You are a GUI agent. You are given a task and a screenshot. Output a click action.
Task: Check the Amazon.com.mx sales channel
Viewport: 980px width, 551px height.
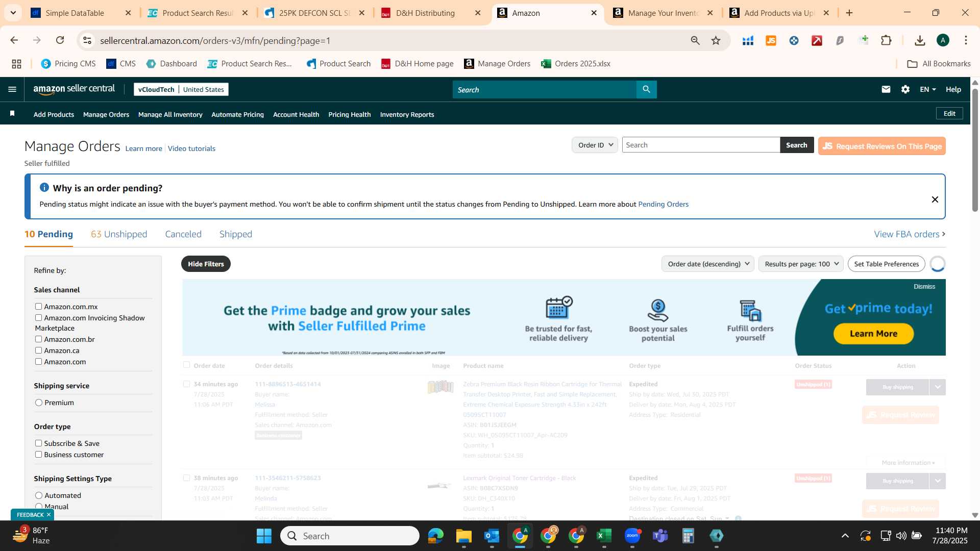(38, 306)
